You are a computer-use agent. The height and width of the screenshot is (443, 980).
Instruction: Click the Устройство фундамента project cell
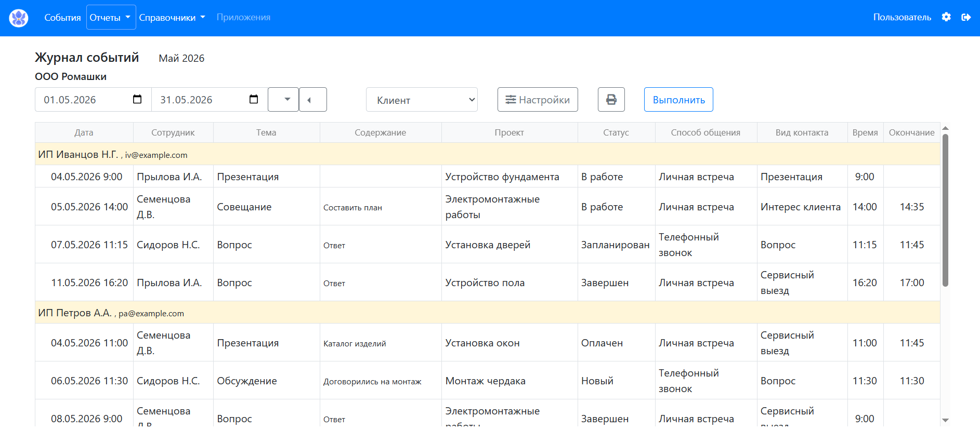pos(509,177)
